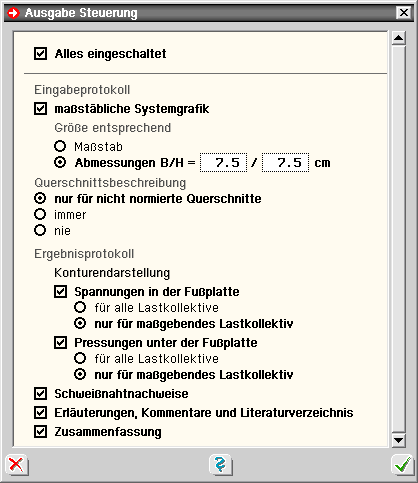Toggle the Alles eingeschaltet checkbox

[41, 54]
